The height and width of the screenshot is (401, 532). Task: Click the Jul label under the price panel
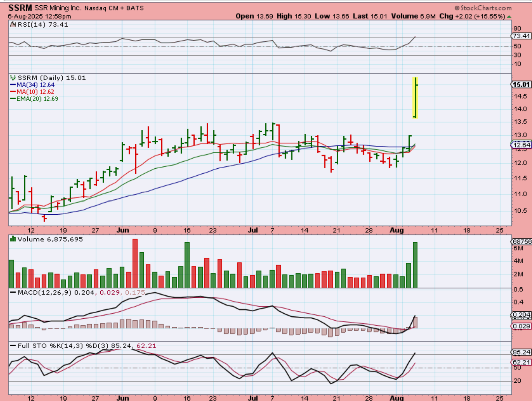click(253, 230)
